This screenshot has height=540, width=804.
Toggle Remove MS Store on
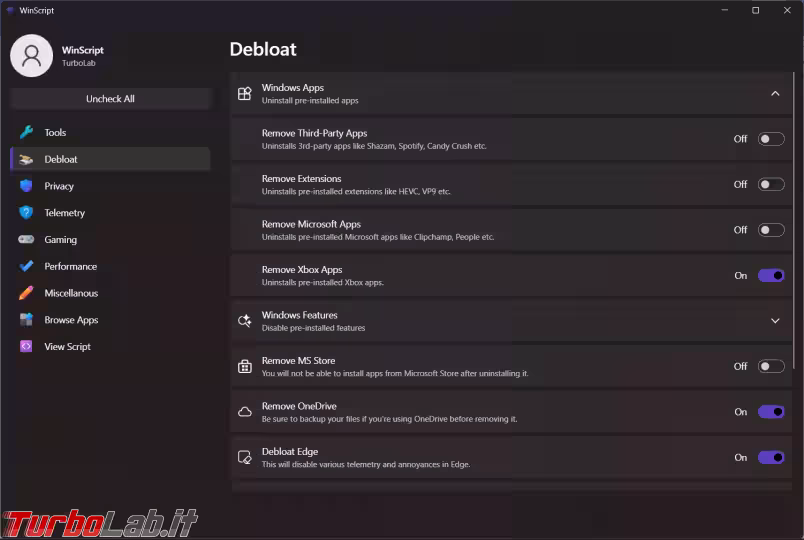click(771, 366)
